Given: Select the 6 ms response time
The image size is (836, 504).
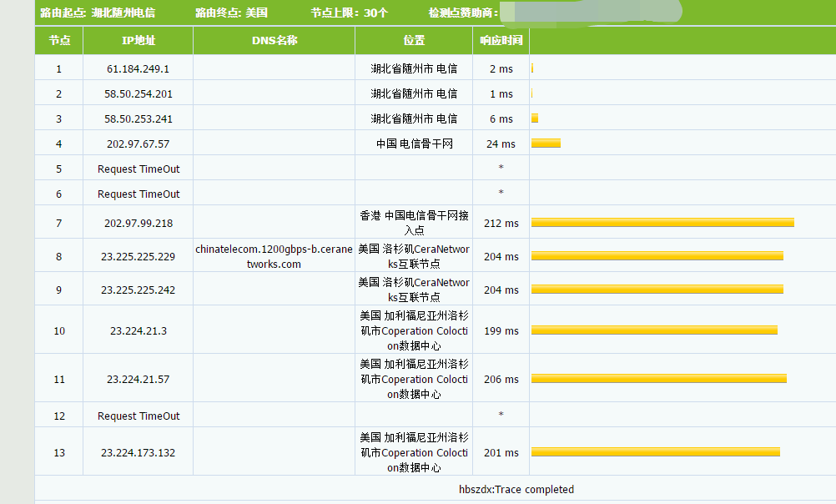Looking at the screenshot, I should click(x=501, y=119).
